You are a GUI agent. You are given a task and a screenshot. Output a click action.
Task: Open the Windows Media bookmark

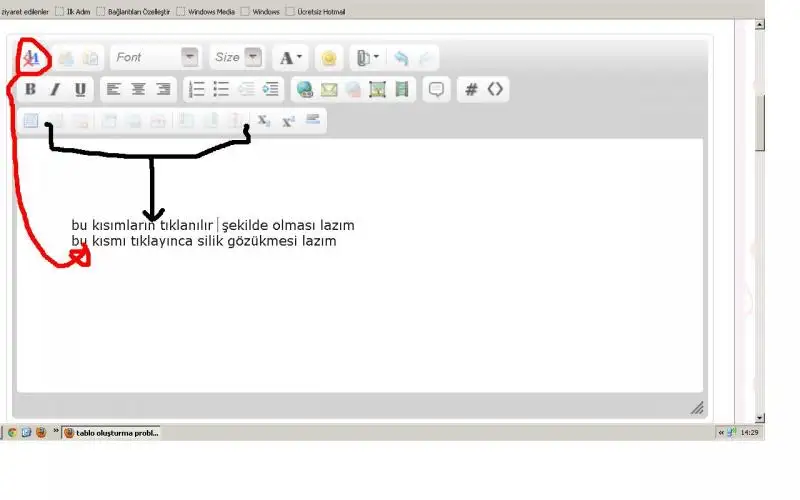212,12
